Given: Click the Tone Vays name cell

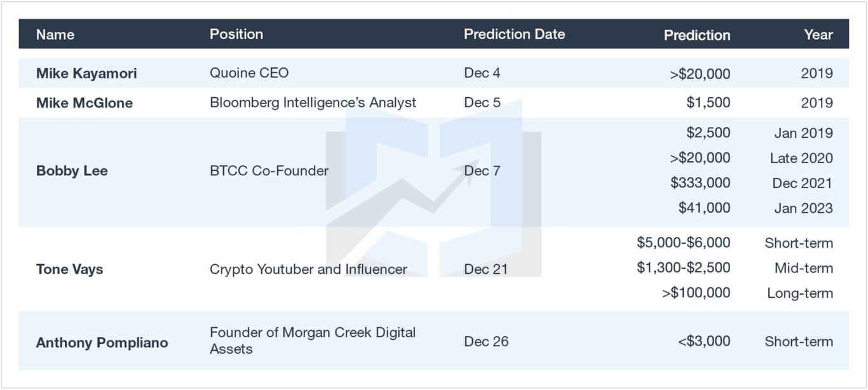Looking at the screenshot, I should [69, 269].
